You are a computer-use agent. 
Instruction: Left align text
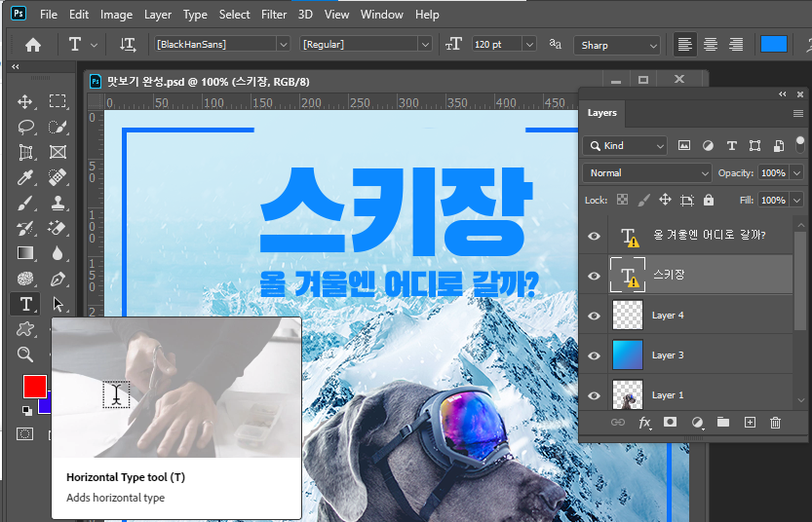coord(684,45)
